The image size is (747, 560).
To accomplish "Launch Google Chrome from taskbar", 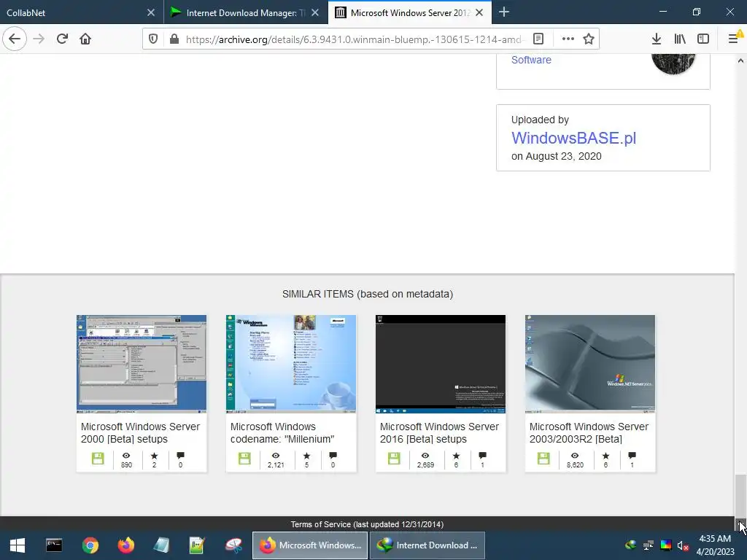I will coord(90,545).
